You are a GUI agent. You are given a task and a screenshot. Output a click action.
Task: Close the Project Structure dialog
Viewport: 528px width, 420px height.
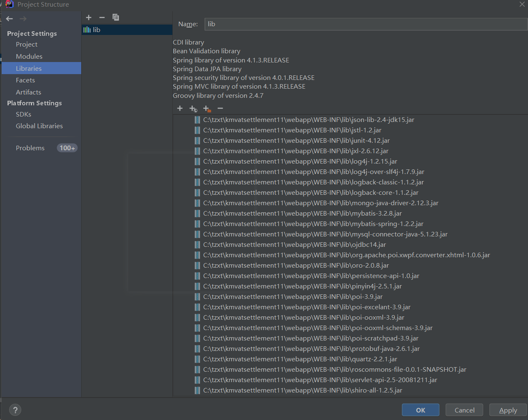coord(522,4)
